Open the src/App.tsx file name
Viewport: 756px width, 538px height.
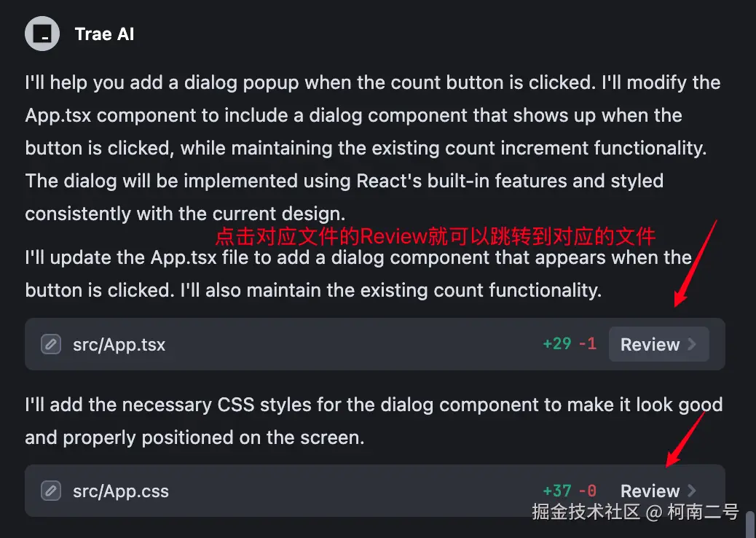[x=119, y=345]
